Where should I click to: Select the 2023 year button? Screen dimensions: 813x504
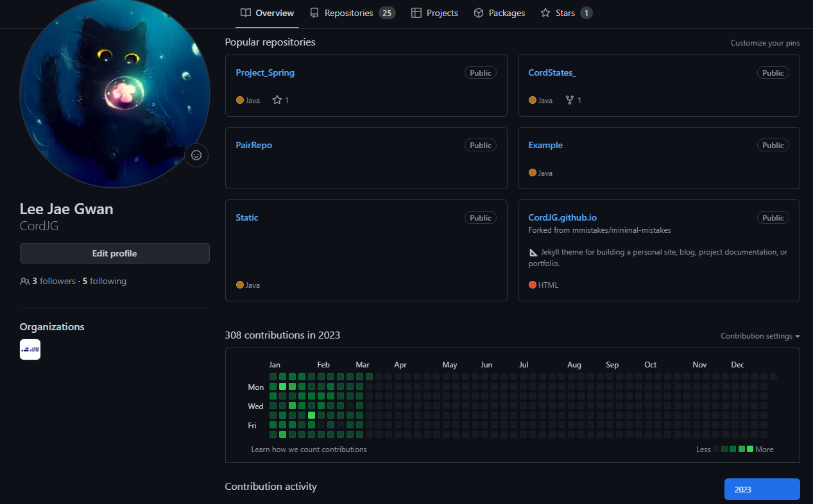(762, 489)
